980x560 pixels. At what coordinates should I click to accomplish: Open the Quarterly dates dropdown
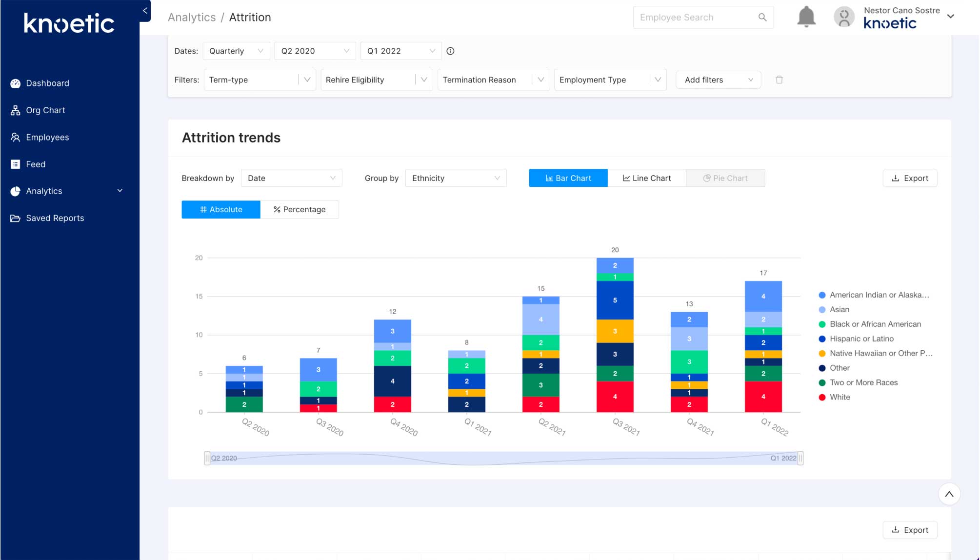tap(236, 51)
